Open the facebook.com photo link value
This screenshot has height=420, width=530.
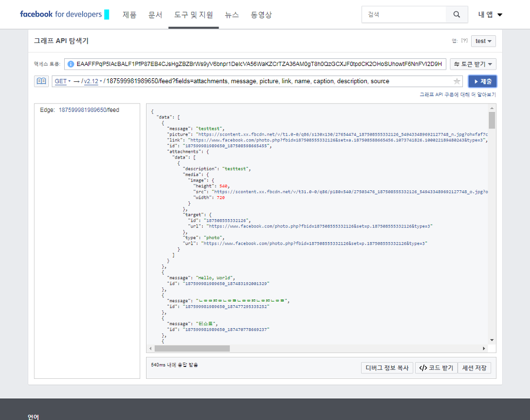coord(337,140)
